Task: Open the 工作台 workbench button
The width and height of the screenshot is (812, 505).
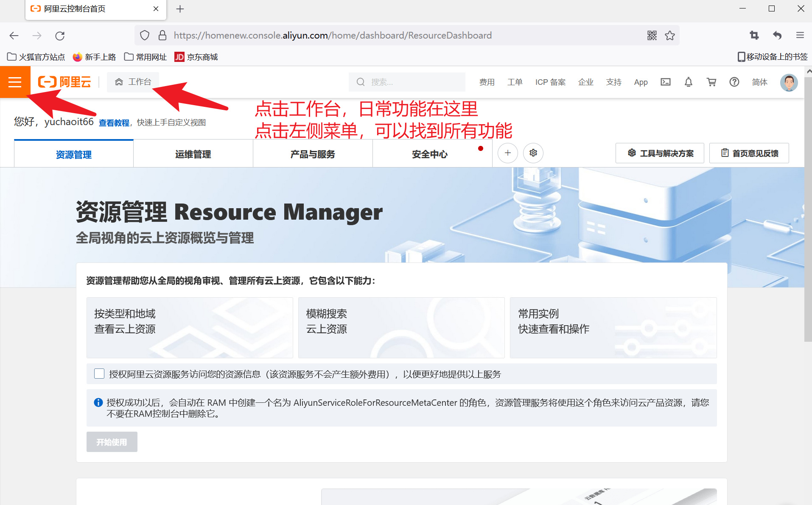Action: coord(133,82)
